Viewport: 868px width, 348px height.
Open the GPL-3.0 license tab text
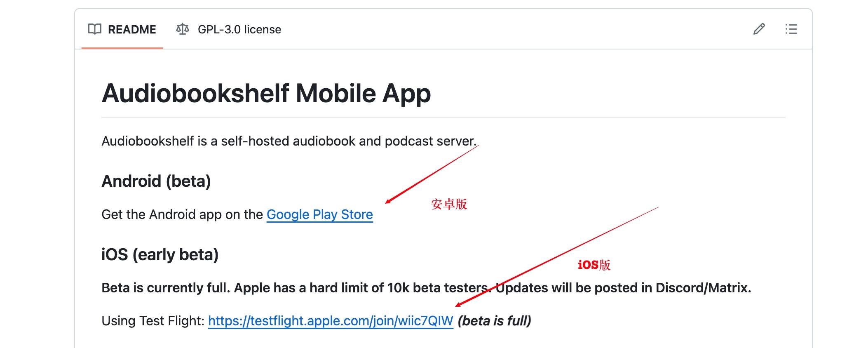tap(239, 30)
